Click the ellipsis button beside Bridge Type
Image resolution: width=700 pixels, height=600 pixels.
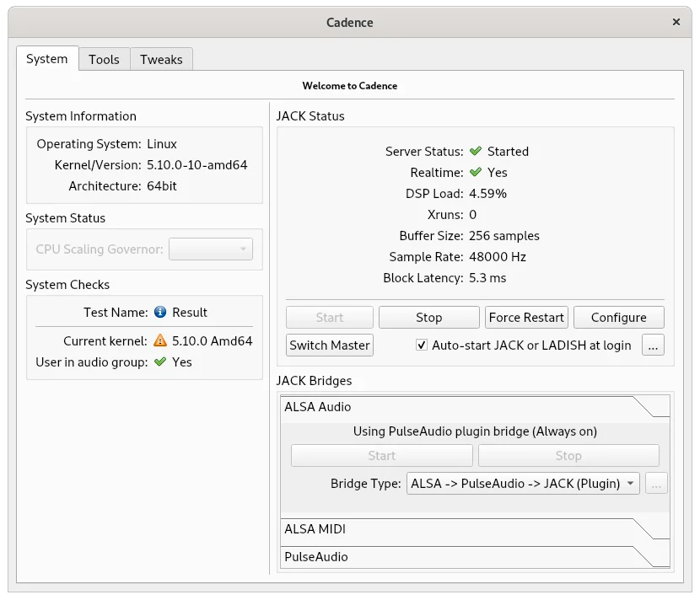click(656, 484)
